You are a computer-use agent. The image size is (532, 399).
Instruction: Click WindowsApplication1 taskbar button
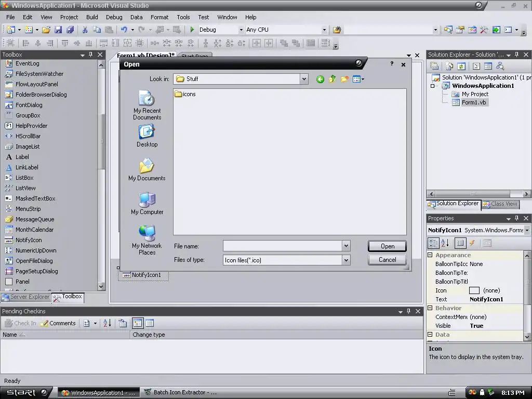98,393
